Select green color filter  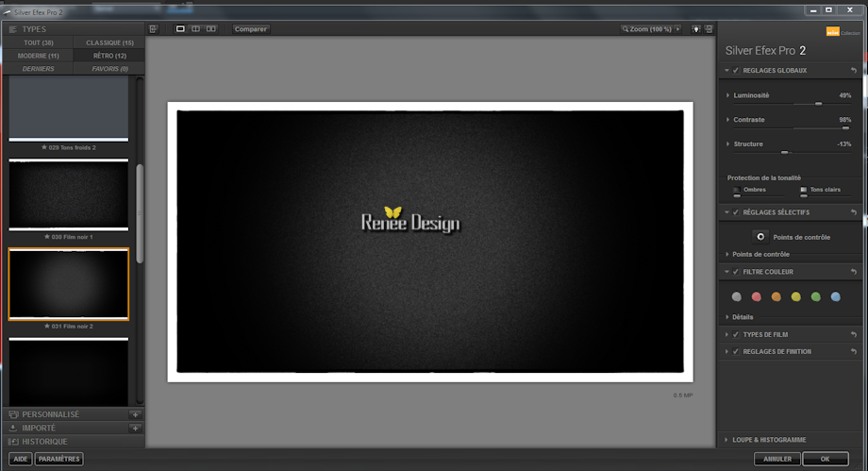click(815, 297)
